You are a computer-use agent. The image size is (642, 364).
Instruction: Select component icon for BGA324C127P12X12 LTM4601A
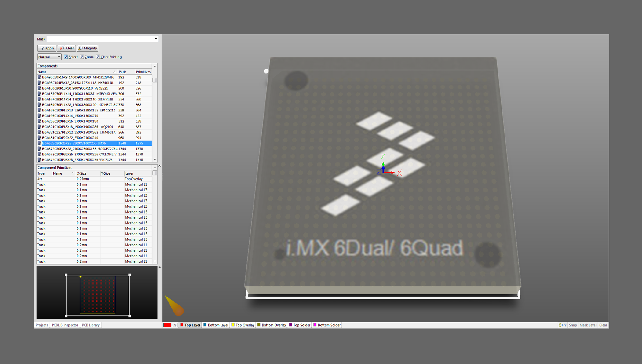click(39, 132)
